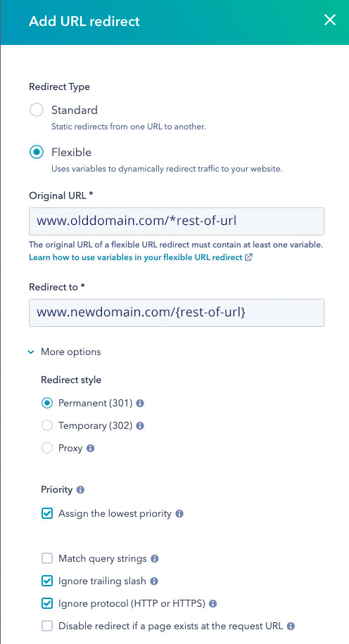This screenshot has width=349, height=644.
Task: Uncheck Assign the lowest priority
Action: click(x=47, y=513)
